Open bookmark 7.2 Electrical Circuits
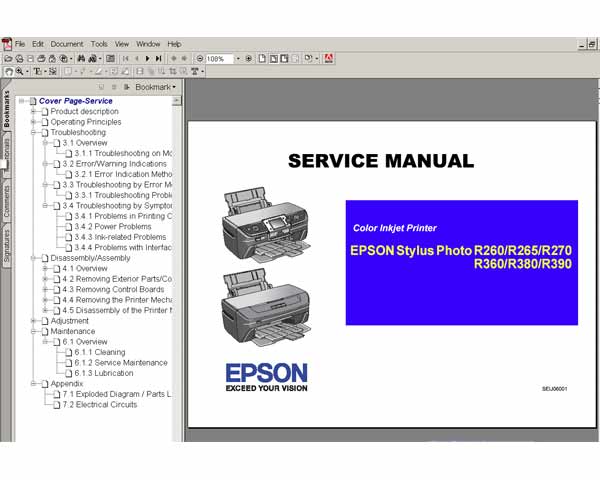 point(99,405)
